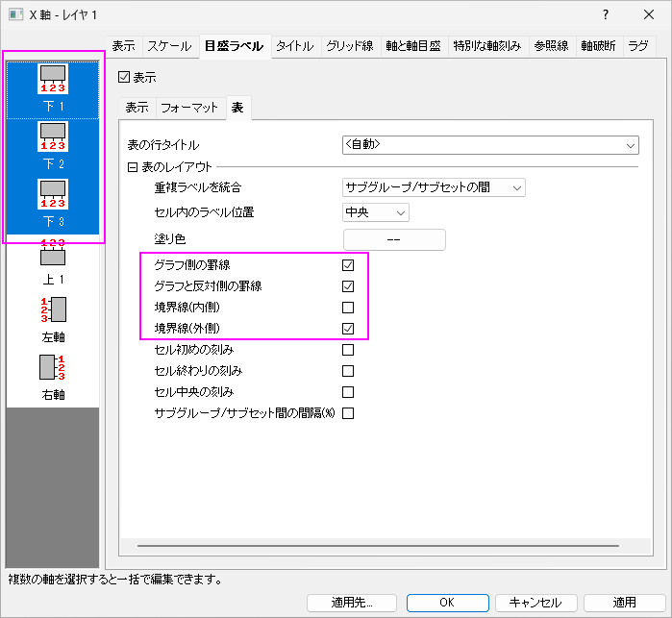The height and width of the screenshot is (618, 672).
Task: Enable 境界線(内側) checkbox
Action: point(348,308)
